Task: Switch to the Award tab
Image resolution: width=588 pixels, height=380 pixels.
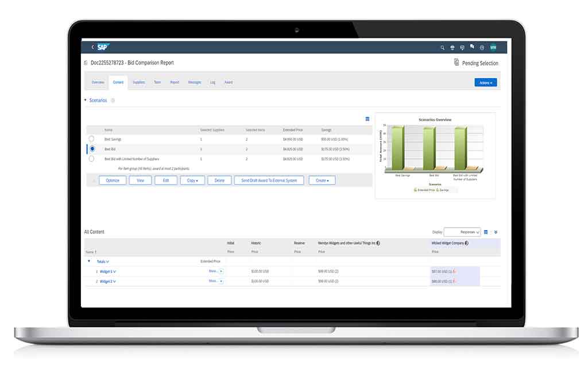Action: pyautogui.click(x=229, y=82)
